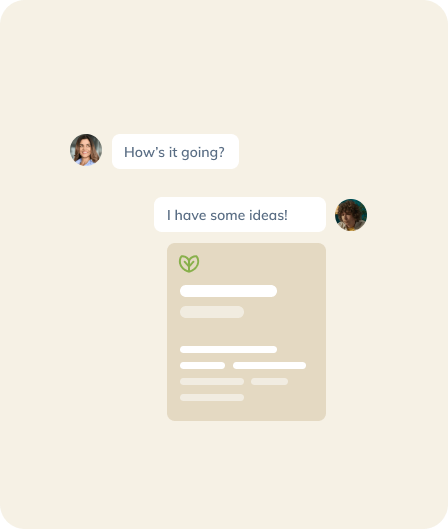Click the long white line starting the paragraph
This screenshot has height=529, width=448.
[228, 349]
